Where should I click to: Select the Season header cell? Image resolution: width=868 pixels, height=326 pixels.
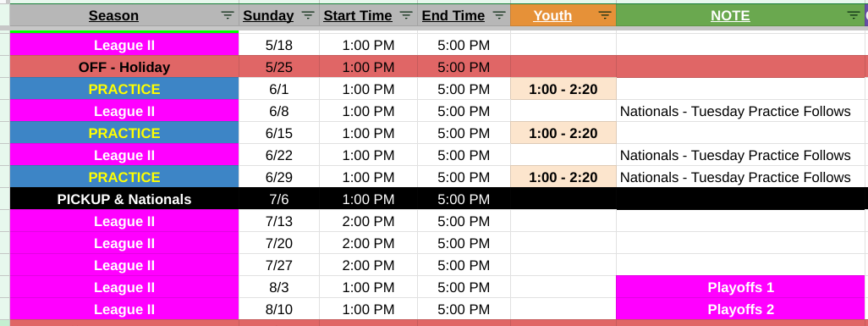pos(124,15)
